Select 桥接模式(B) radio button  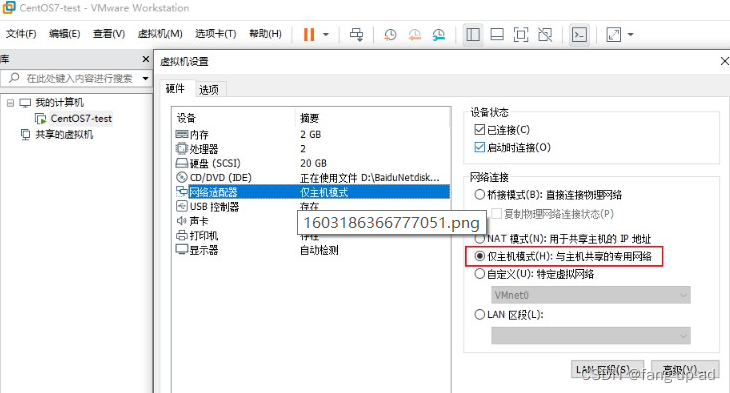480,195
